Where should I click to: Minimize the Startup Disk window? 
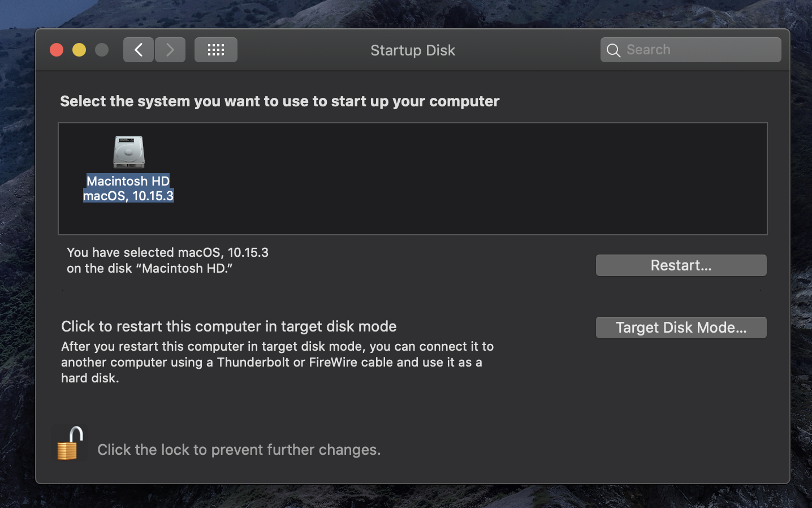[x=79, y=50]
